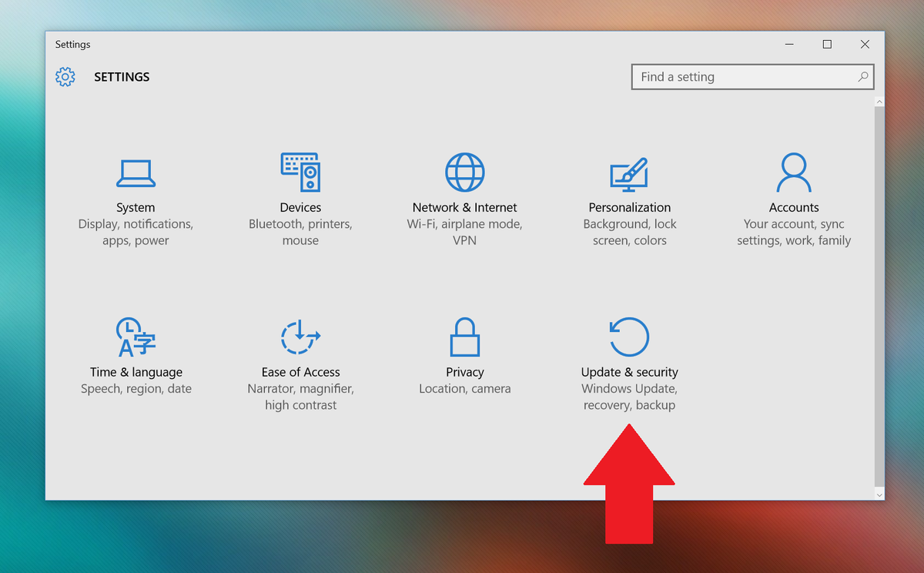Click the Settings title in the window titlebar
The height and width of the screenshot is (573, 924).
coord(72,44)
